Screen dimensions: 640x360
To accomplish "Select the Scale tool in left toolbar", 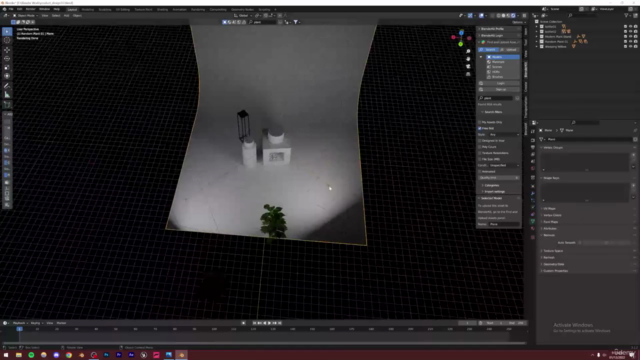I will pyautogui.click(x=7, y=67).
